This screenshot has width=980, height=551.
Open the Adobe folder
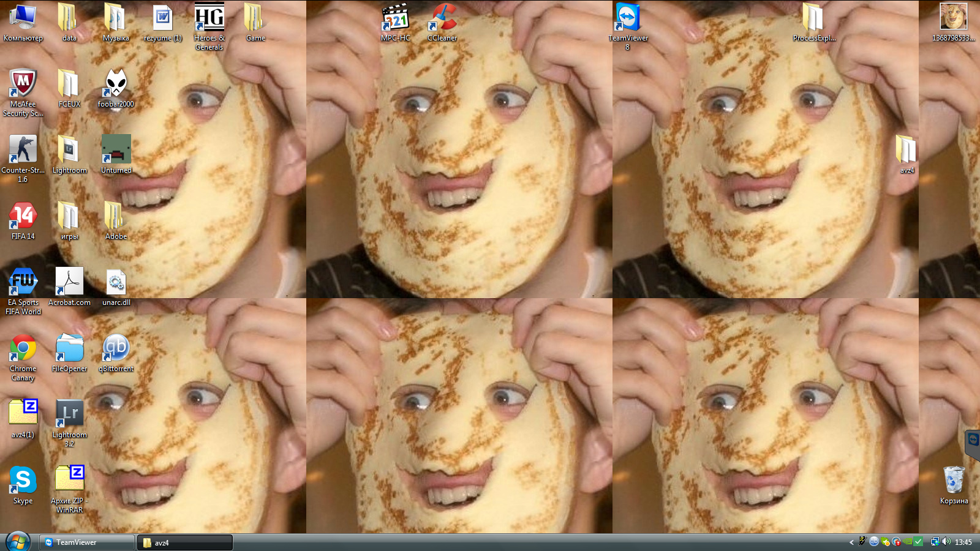coord(116,221)
